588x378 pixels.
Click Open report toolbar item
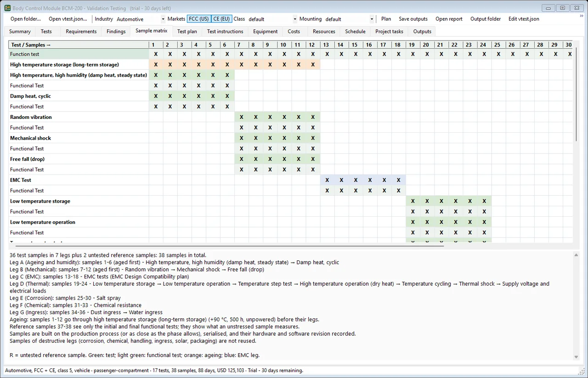(449, 19)
